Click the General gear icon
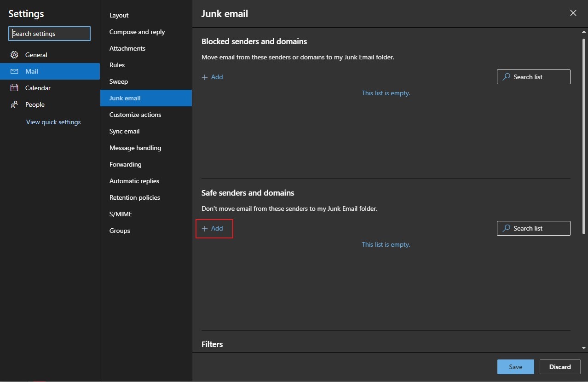The image size is (588, 382). [x=14, y=55]
